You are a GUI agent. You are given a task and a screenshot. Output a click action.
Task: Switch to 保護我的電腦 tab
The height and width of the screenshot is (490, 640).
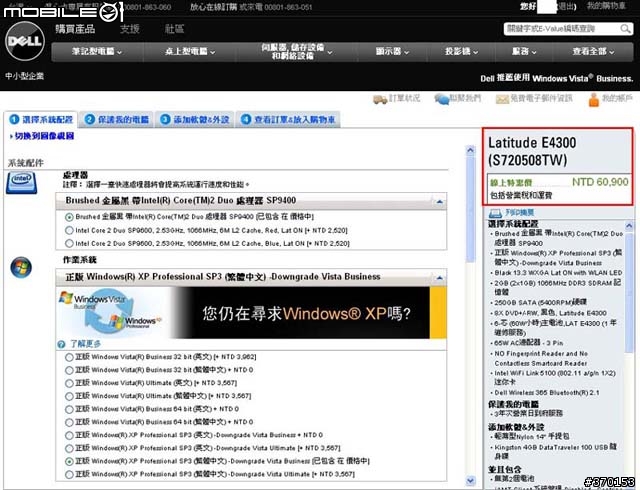pyautogui.click(x=117, y=120)
